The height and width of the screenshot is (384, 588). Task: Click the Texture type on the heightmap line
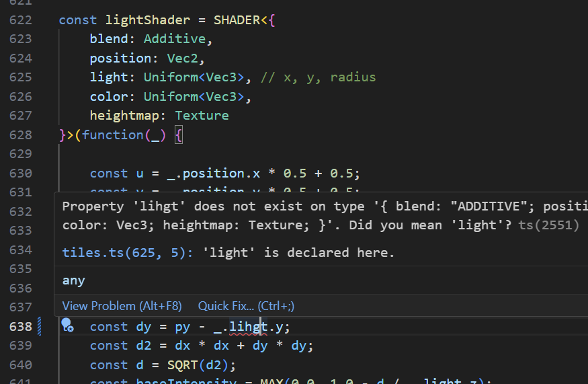pos(202,116)
